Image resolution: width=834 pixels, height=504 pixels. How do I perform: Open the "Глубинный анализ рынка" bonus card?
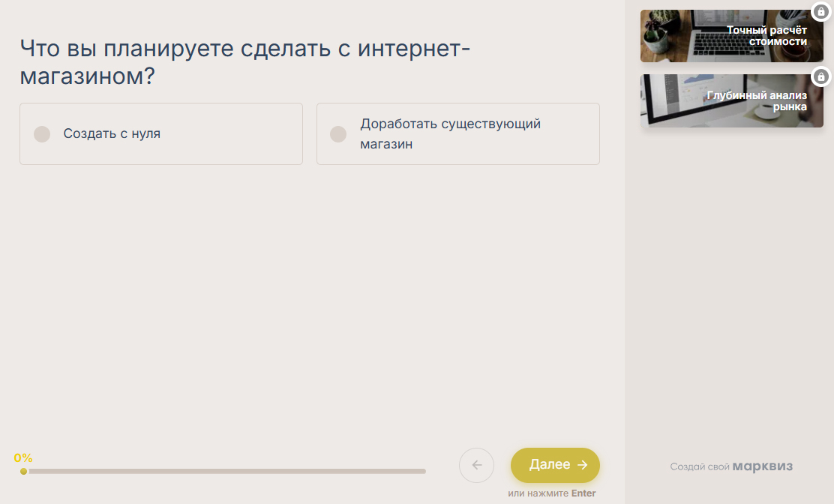(732, 100)
